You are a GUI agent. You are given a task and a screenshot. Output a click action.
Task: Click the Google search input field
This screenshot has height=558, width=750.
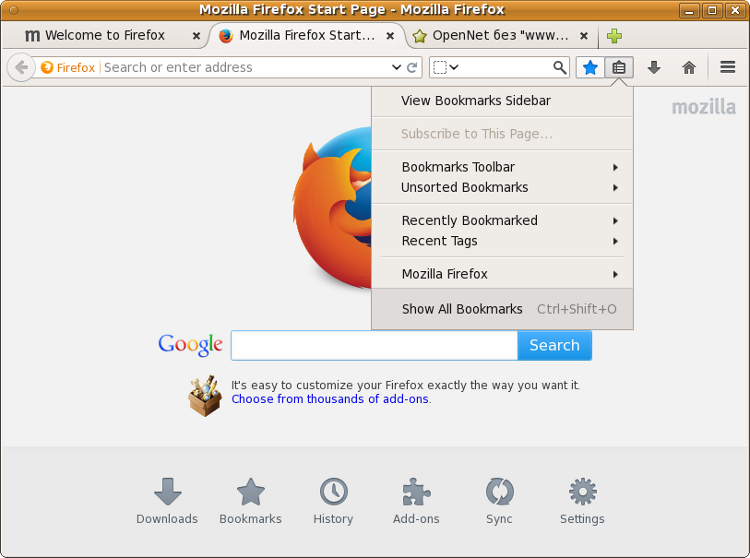pos(374,345)
